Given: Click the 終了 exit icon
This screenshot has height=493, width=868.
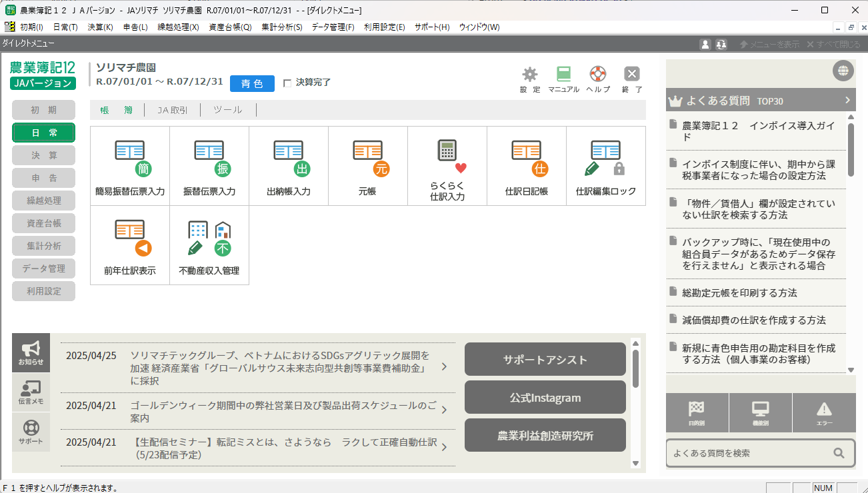Looking at the screenshot, I should pos(632,79).
